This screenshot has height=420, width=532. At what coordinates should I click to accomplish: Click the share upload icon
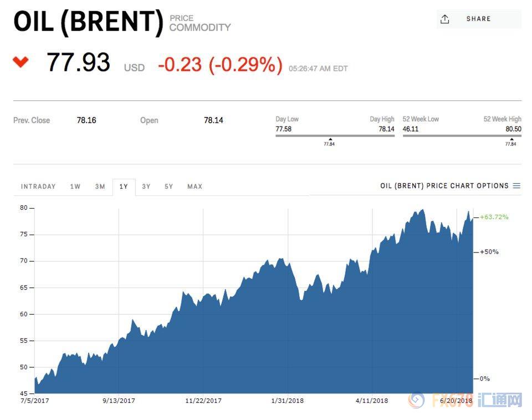coord(444,19)
